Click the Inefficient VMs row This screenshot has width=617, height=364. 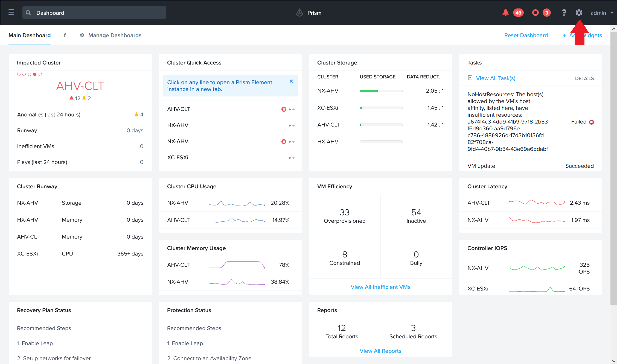[80, 146]
